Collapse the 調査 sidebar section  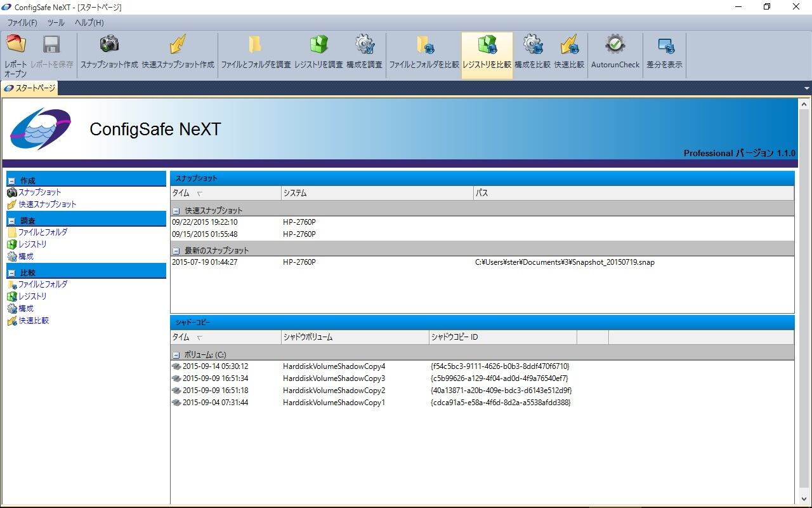(11, 221)
